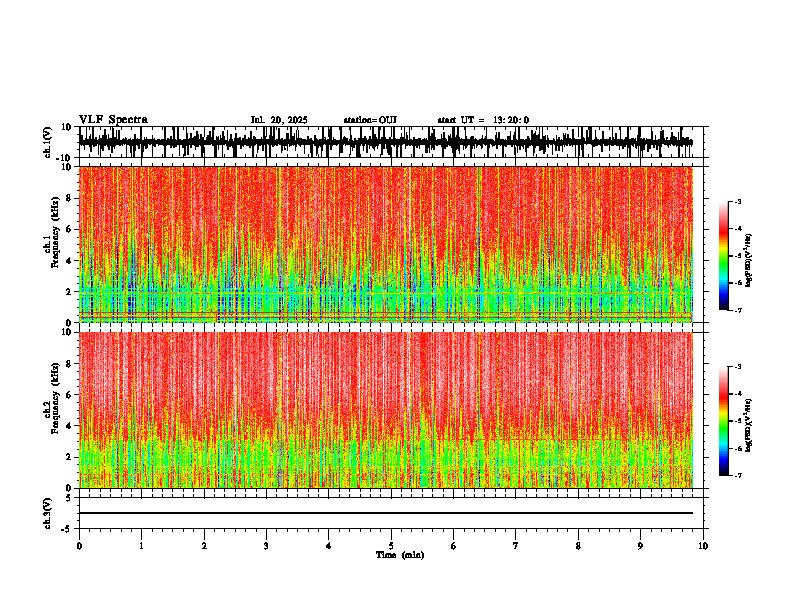Click the "8" kHz tick on ch.1 spectrogram
The width and height of the screenshot is (792, 612).
[x=70, y=198]
